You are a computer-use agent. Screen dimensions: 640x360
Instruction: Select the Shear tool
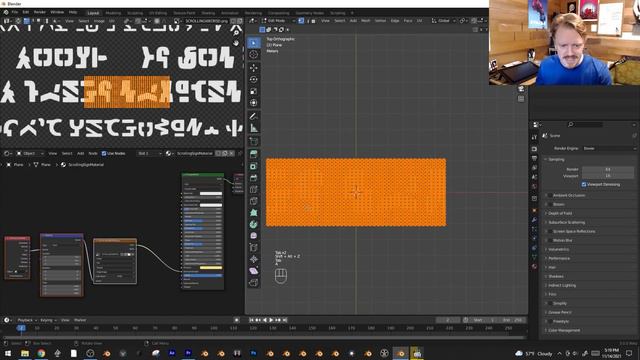click(x=253, y=271)
